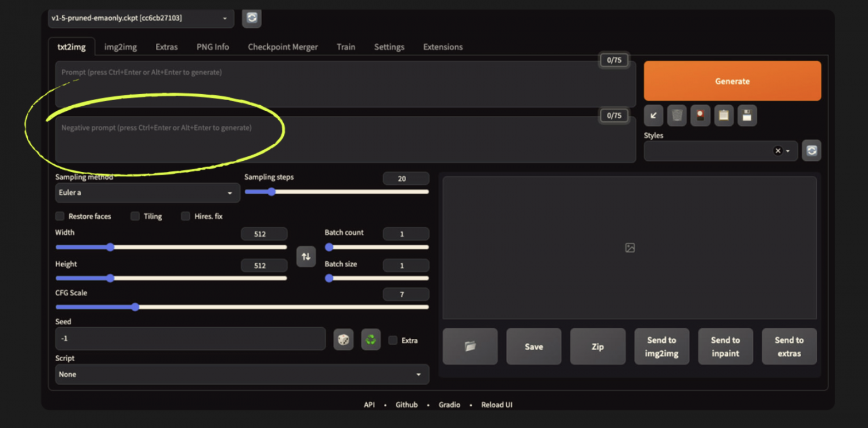The width and height of the screenshot is (868, 428).
Task: Open the Sampling method dropdown
Action: [147, 193]
